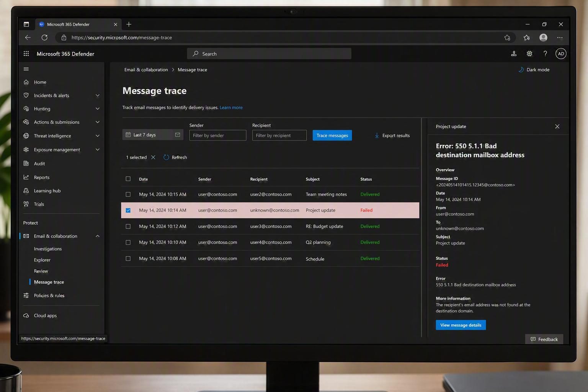Focus the Filter by recipient field

[279, 136]
